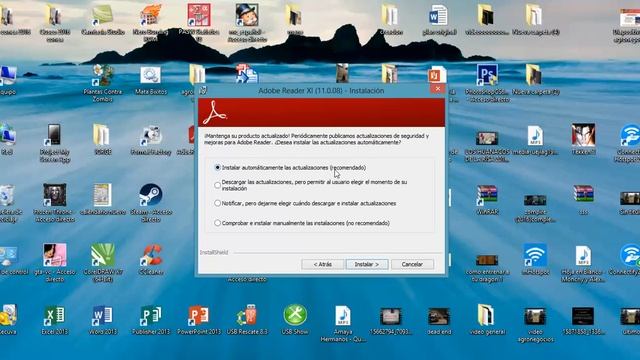Open Excel 2013 desktop shortcut
The height and width of the screenshot is (360, 640).
55,320
